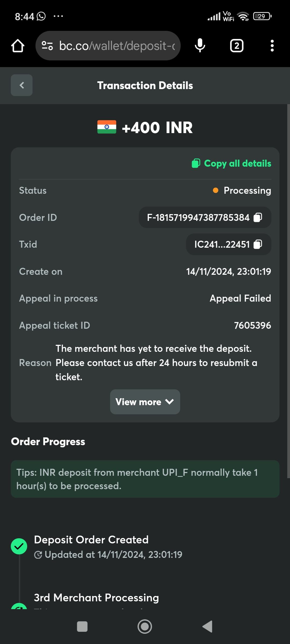Click Copy all details link
Viewport: 290px width, 644px height.
[232, 163]
